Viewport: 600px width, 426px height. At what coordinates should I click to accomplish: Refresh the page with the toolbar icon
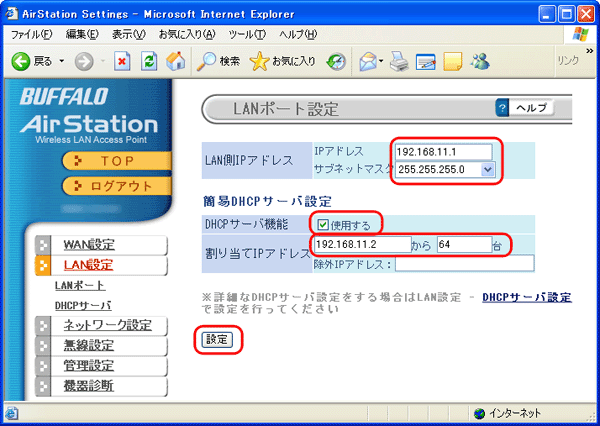(x=148, y=61)
